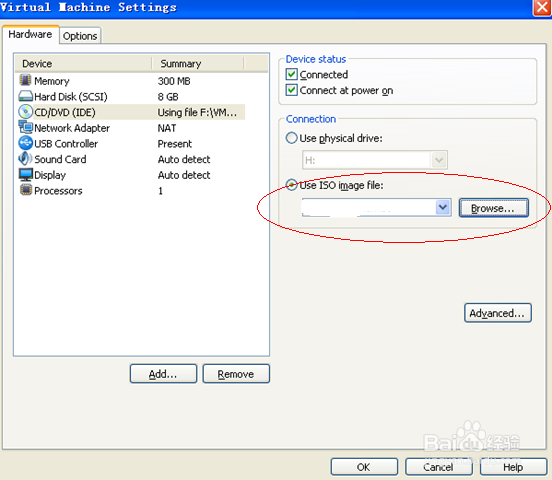Click the CD/DVD (IDE) disc icon
Viewport: 552px width, 480px height.
[25, 112]
